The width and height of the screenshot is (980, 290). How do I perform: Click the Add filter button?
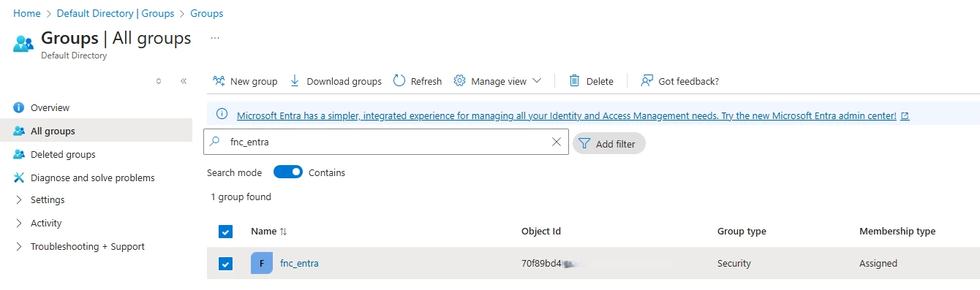[x=608, y=144]
